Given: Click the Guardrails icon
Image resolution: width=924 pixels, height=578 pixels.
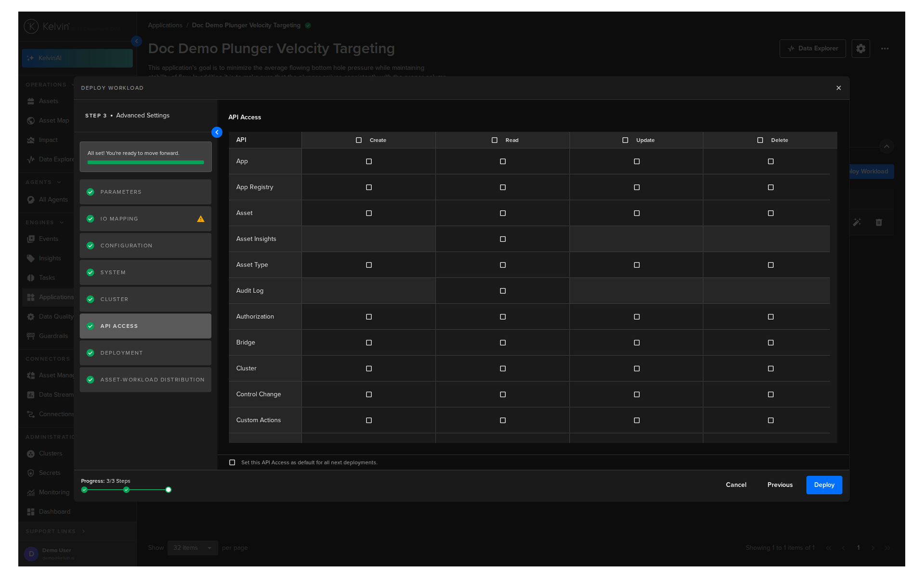Looking at the screenshot, I should 31,336.
